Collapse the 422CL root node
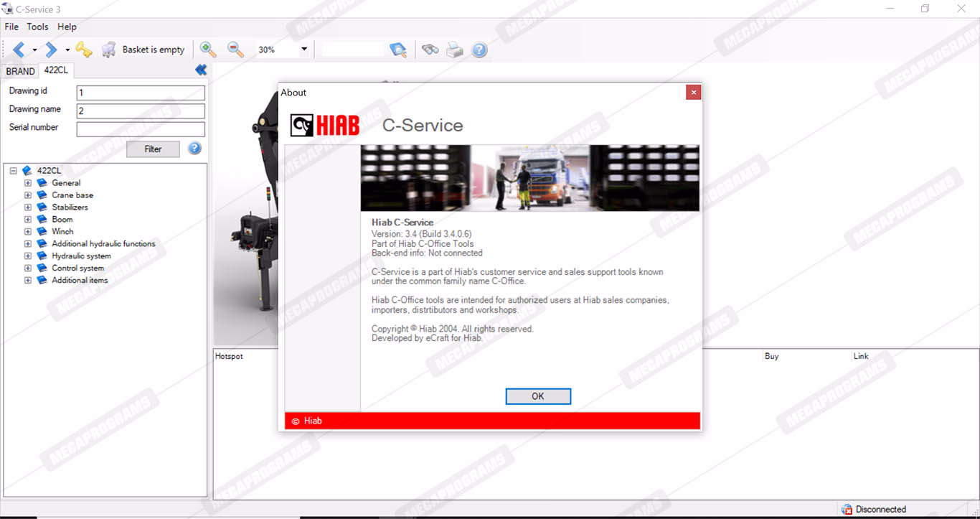980x519 pixels. [x=14, y=171]
